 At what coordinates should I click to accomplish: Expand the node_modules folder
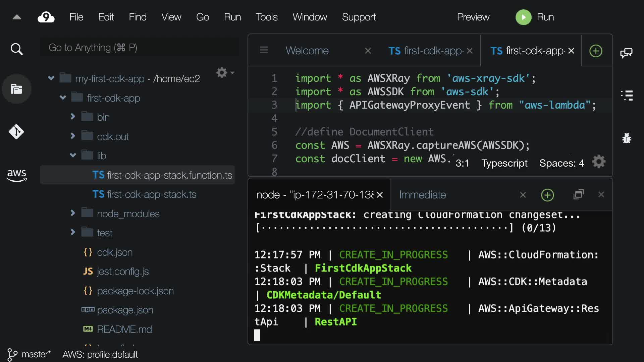coord(73,213)
